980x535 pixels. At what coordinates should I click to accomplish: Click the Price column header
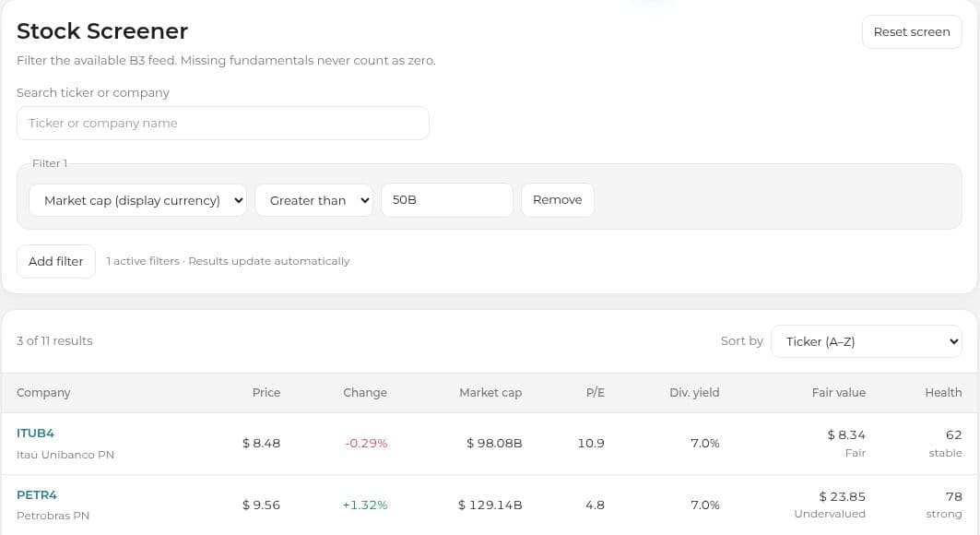(x=266, y=393)
